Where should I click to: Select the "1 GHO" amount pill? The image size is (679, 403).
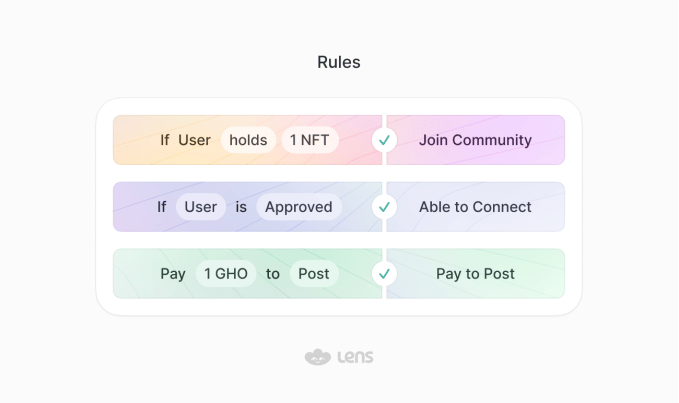click(x=226, y=273)
